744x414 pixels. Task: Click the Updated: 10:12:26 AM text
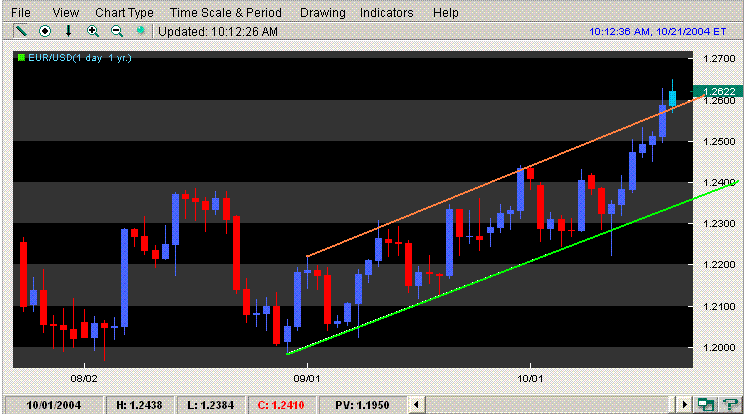[218, 32]
